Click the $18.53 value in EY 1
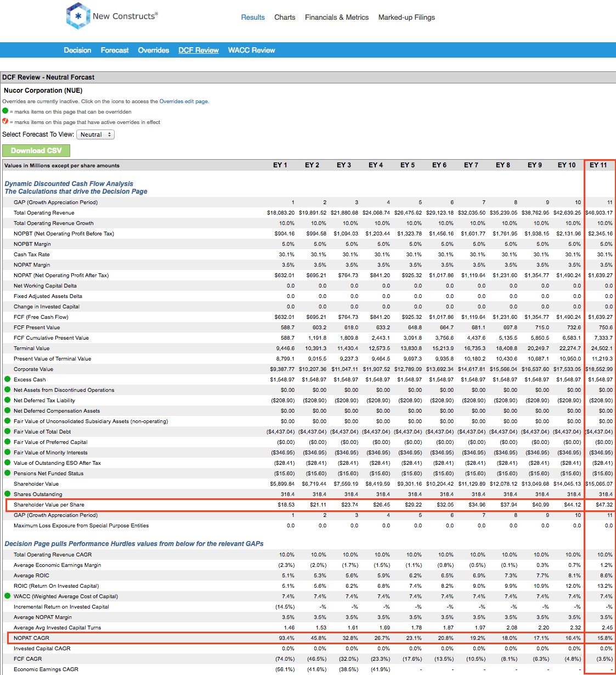Image resolution: width=616 pixels, height=675 pixels. (286, 504)
